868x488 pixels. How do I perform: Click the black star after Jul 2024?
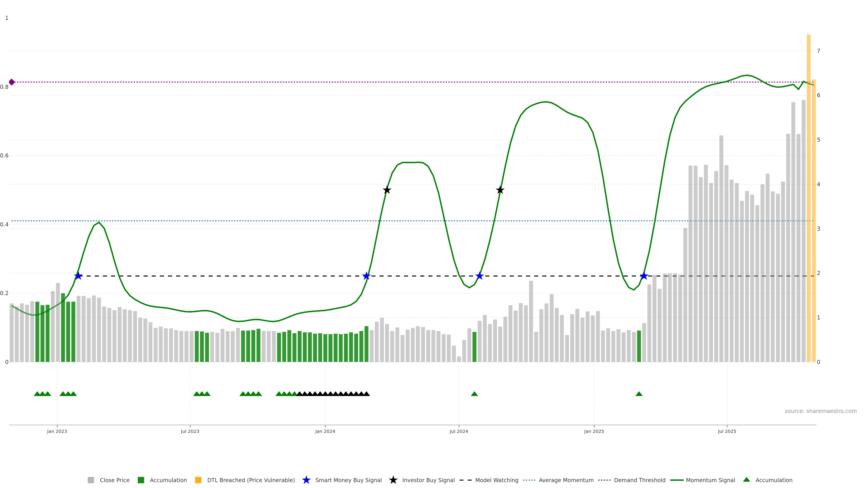[500, 190]
